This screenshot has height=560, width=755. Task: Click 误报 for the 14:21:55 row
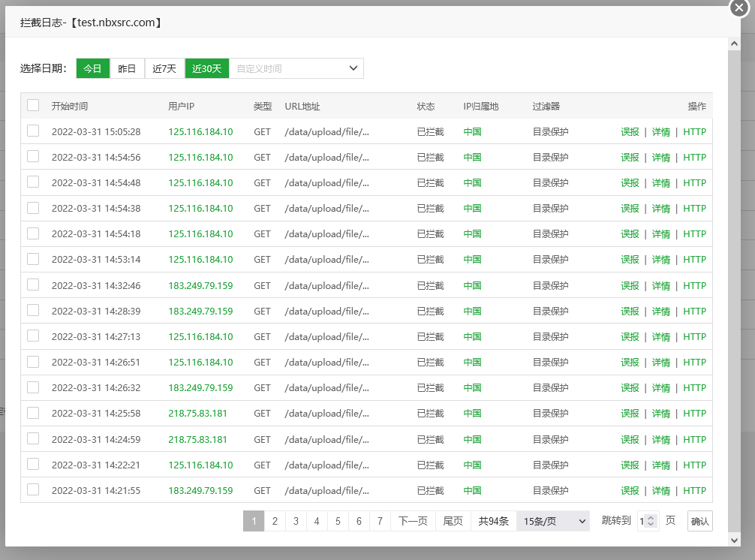click(x=630, y=491)
